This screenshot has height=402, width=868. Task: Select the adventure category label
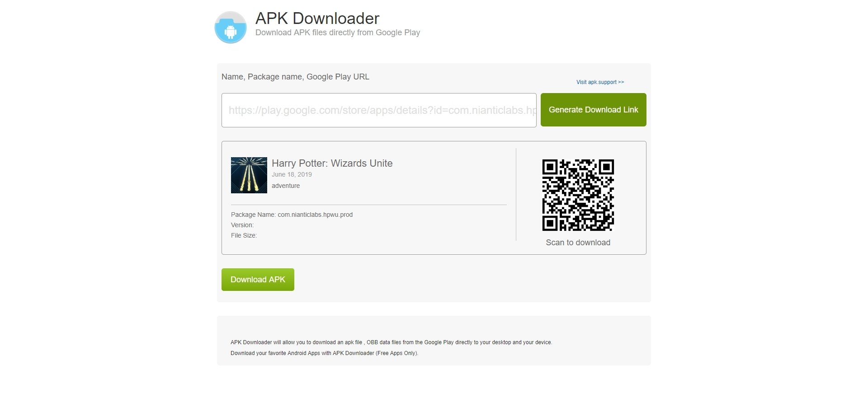click(x=286, y=186)
